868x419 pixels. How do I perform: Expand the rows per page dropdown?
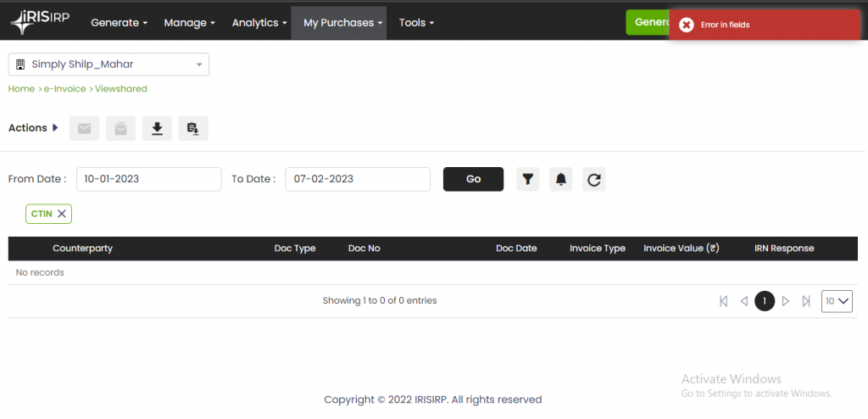click(x=837, y=301)
